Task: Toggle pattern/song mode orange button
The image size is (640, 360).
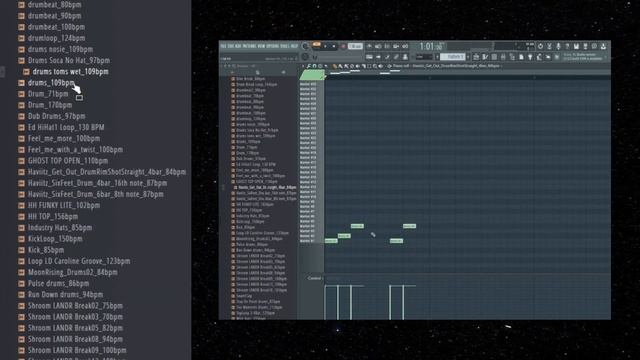Action: pyautogui.click(x=317, y=44)
